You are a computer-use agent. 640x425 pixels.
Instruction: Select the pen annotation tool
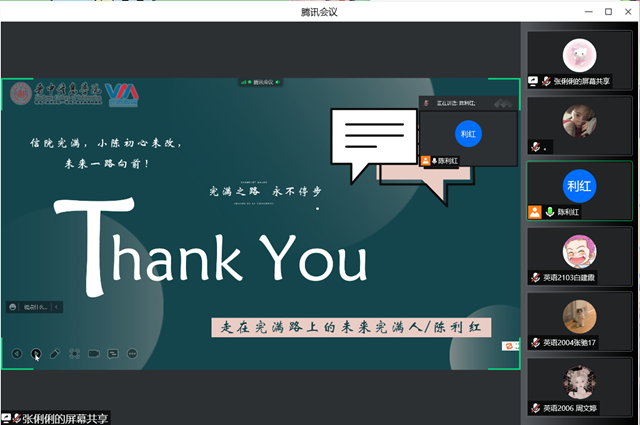point(55,353)
